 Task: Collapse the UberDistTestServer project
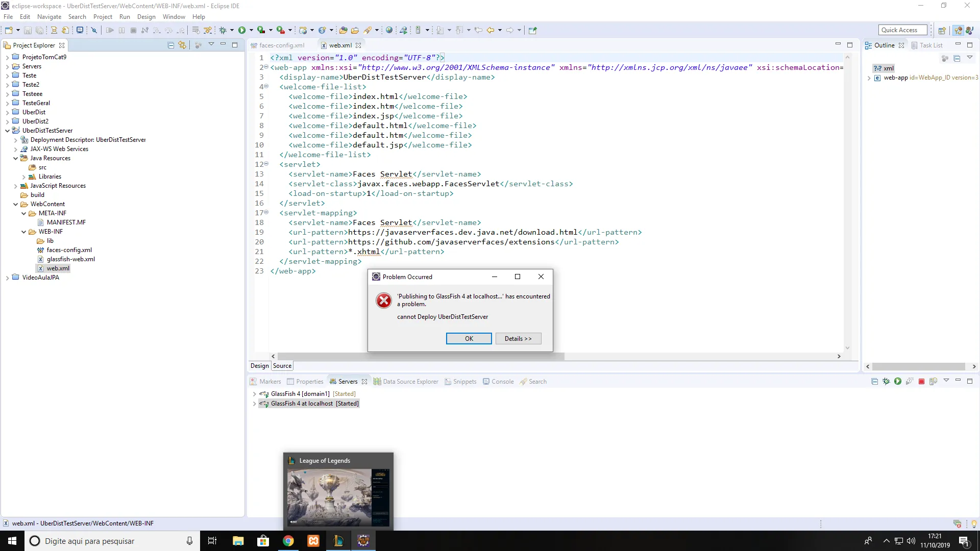pos(7,131)
